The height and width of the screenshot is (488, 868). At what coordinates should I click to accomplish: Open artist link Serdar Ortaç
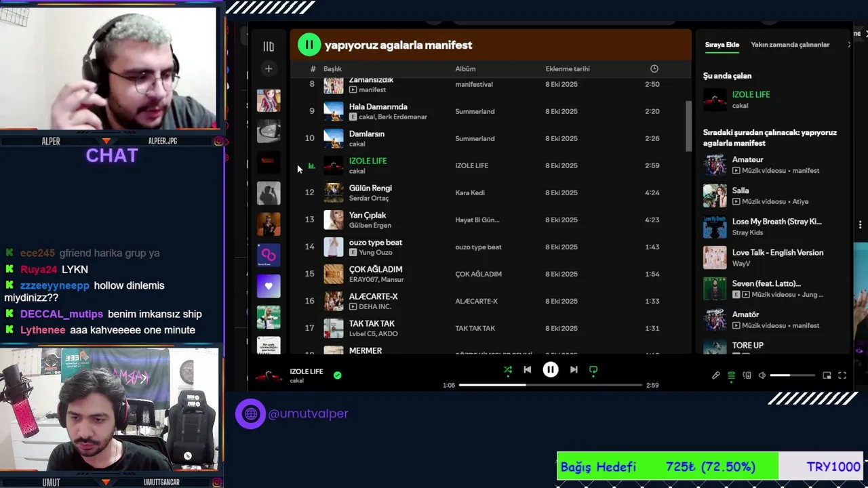(x=369, y=198)
